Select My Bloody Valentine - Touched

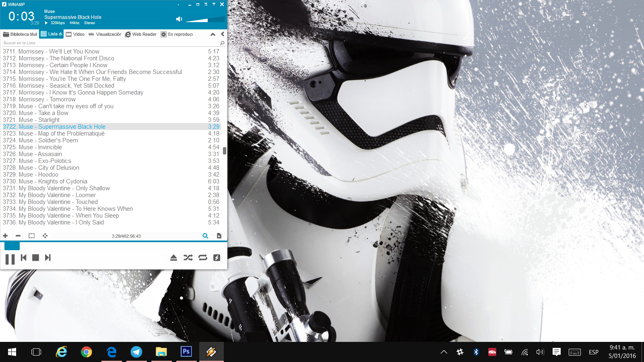tap(111, 202)
